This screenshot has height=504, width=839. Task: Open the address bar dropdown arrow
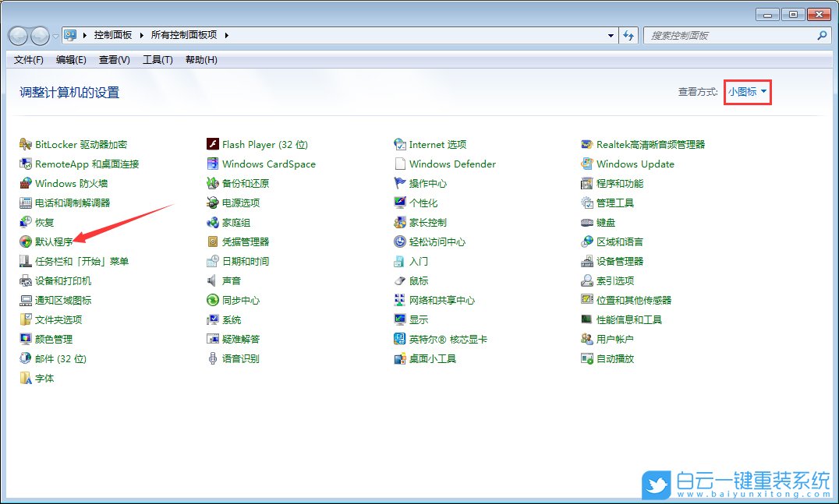point(611,35)
